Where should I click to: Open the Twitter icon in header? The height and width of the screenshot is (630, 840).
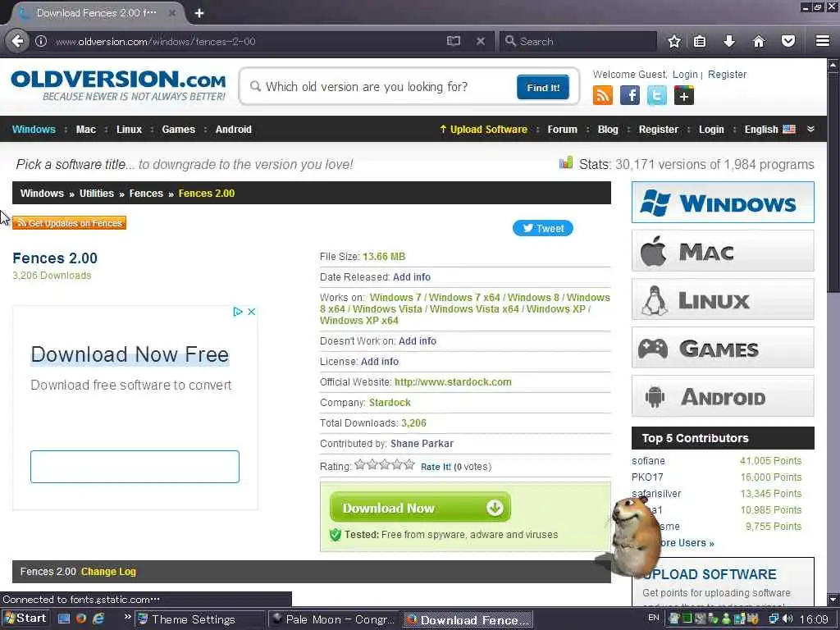(657, 96)
